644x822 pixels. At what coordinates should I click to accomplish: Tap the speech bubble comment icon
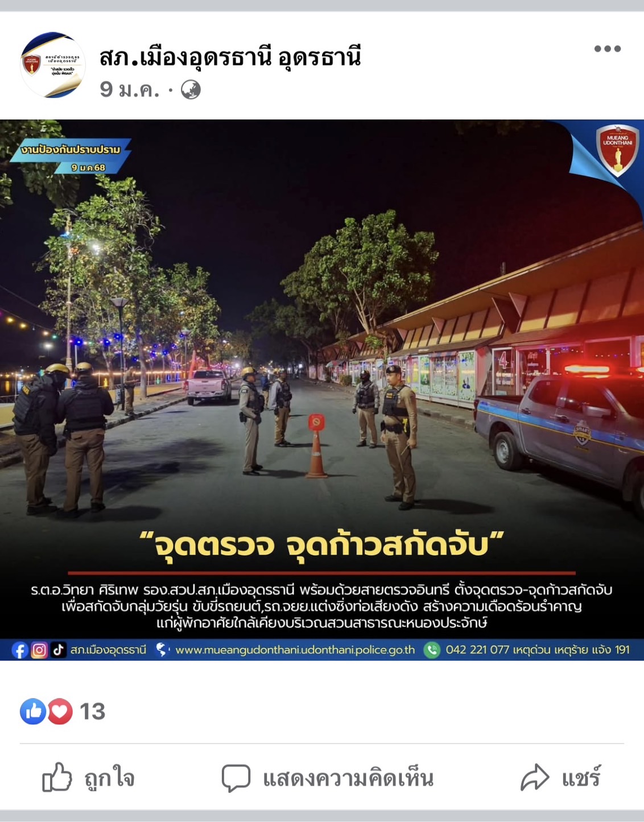click(x=236, y=778)
